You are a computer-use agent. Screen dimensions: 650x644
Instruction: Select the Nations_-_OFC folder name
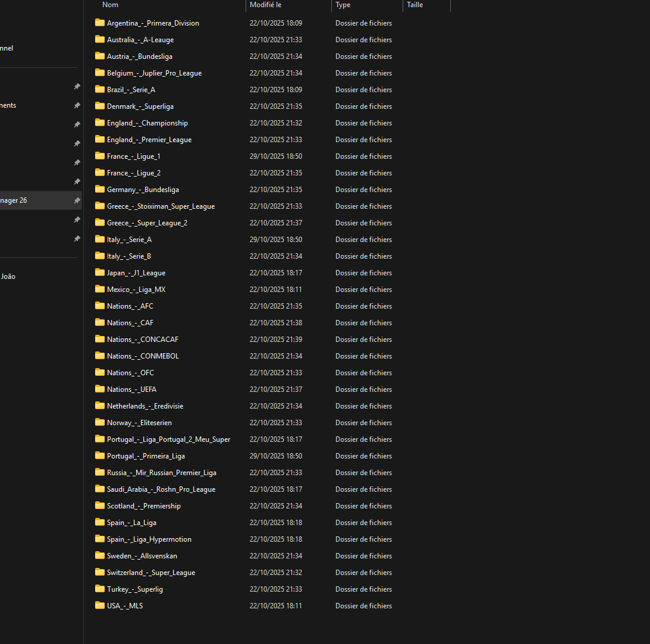tap(130, 373)
